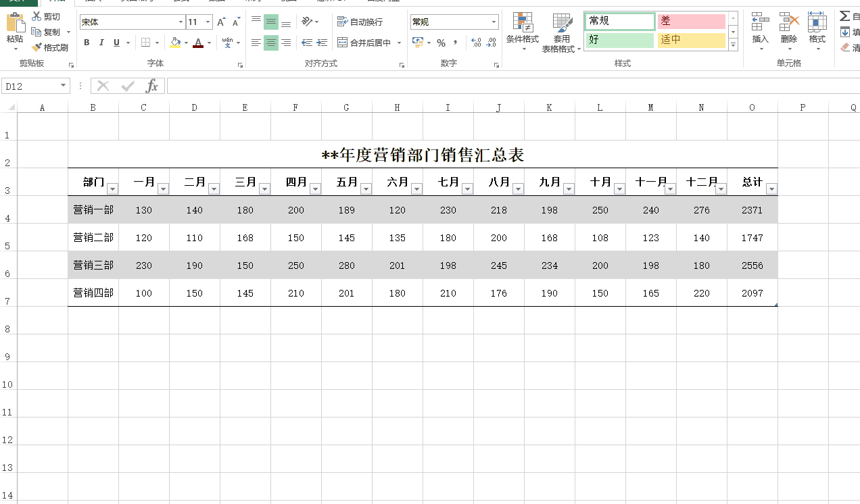Open the 一月 filter dropdown
The height and width of the screenshot is (504, 860).
163,189
